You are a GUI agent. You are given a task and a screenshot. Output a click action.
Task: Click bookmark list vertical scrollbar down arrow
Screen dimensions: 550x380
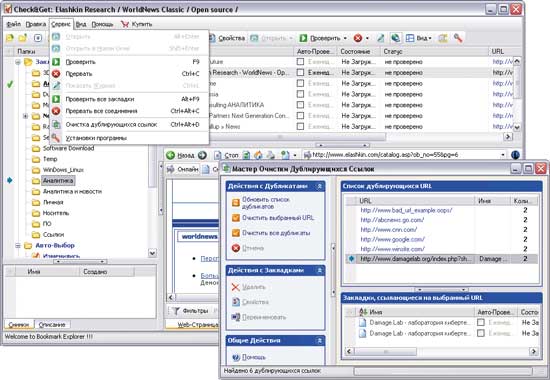tap(517, 127)
